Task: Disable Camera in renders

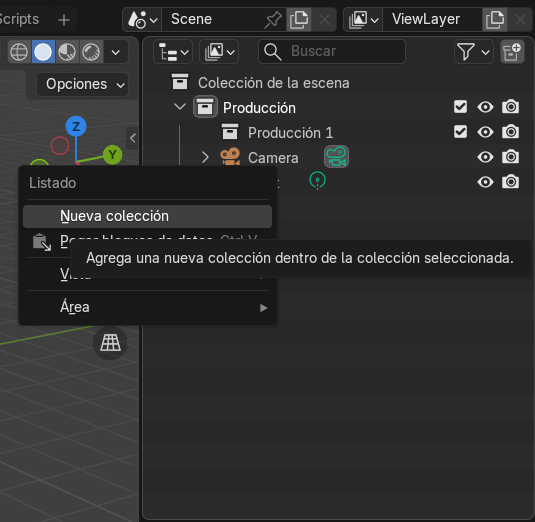Action: (510, 157)
